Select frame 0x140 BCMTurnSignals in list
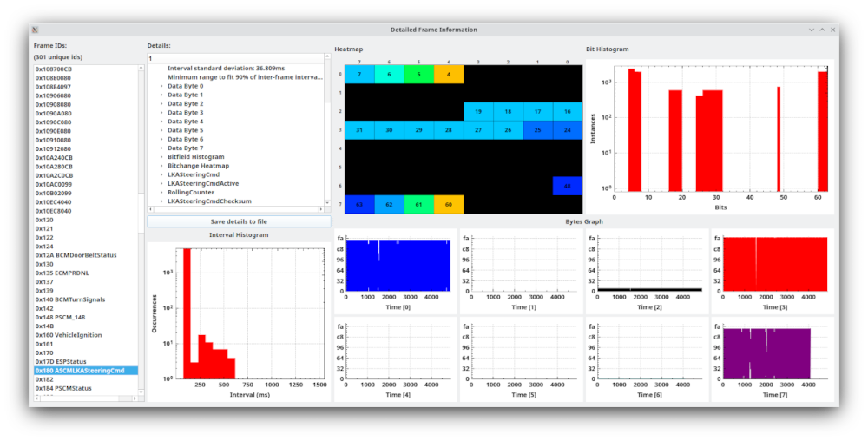Viewport: 868px width, 441px height. coord(69,299)
